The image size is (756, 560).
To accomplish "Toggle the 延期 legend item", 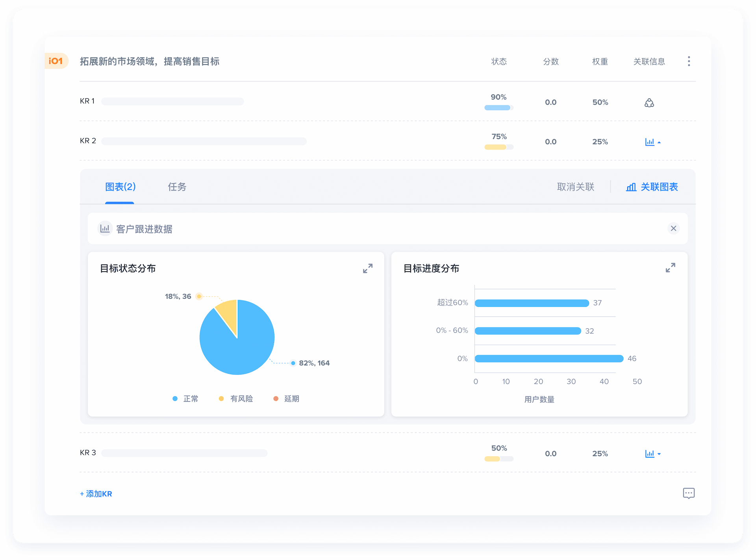I will [x=286, y=399].
